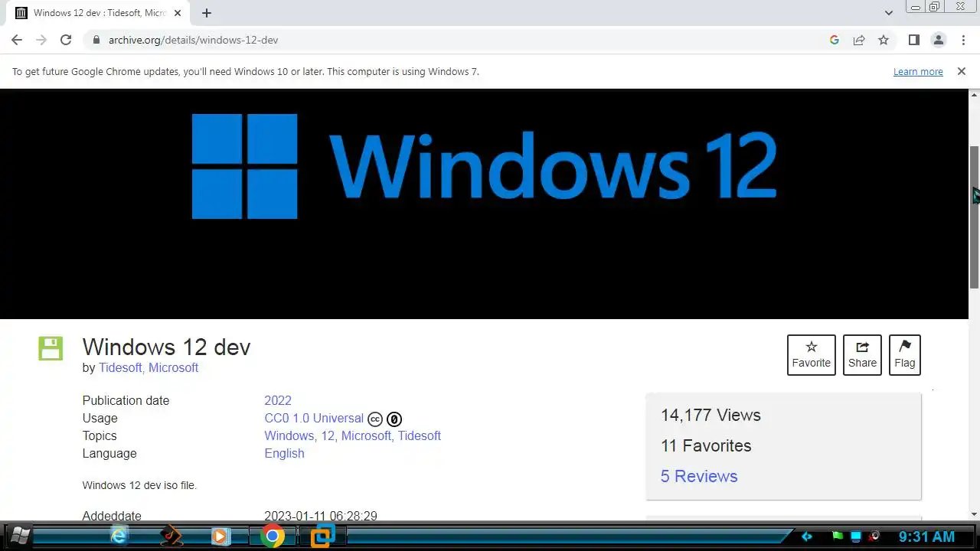Click the Google icon in address bar

[835, 40]
